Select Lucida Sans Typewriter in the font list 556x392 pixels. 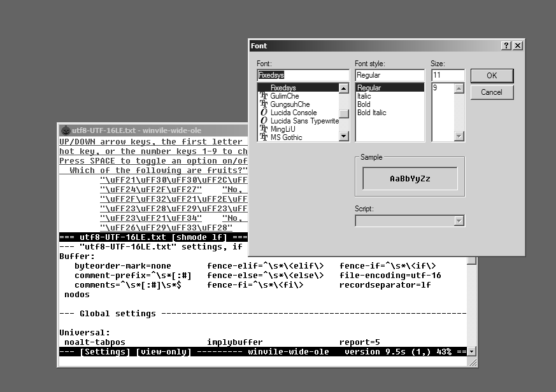coord(304,121)
